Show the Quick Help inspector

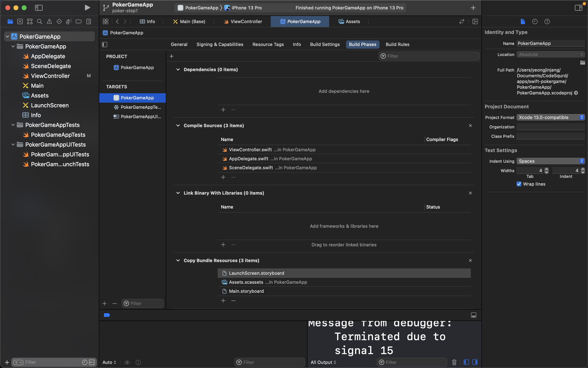(x=547, y=21)
